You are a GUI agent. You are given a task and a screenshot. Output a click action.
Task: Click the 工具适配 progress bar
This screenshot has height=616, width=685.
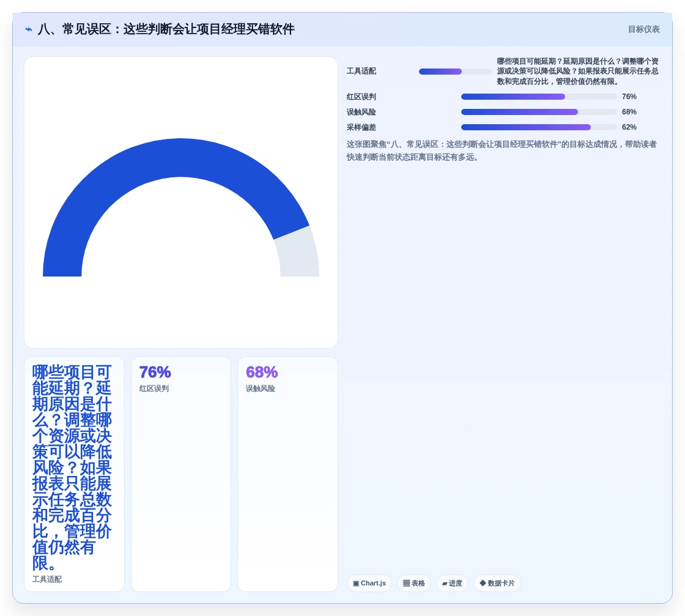[x=455, y=72]
